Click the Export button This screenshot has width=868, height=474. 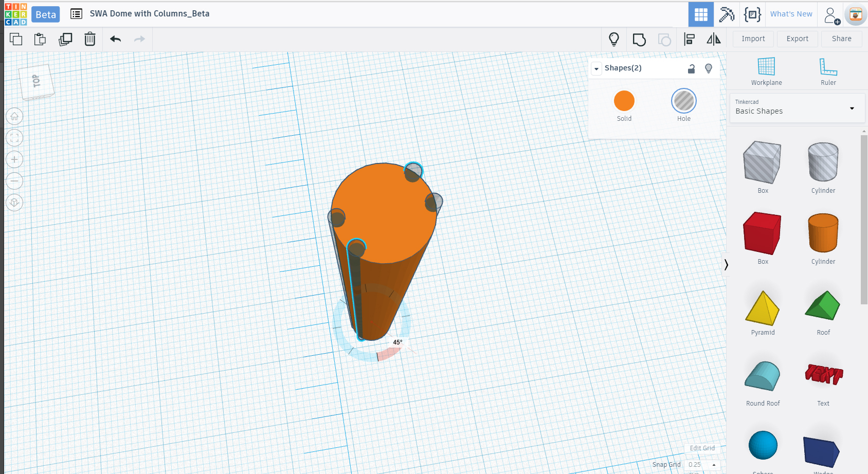[798, 39]
